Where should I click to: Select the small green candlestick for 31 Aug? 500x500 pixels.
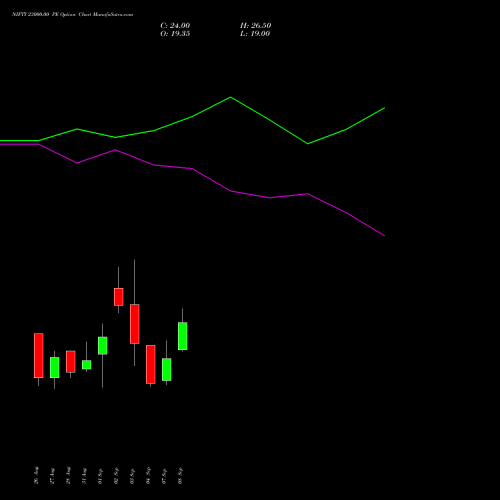[87, 364]
